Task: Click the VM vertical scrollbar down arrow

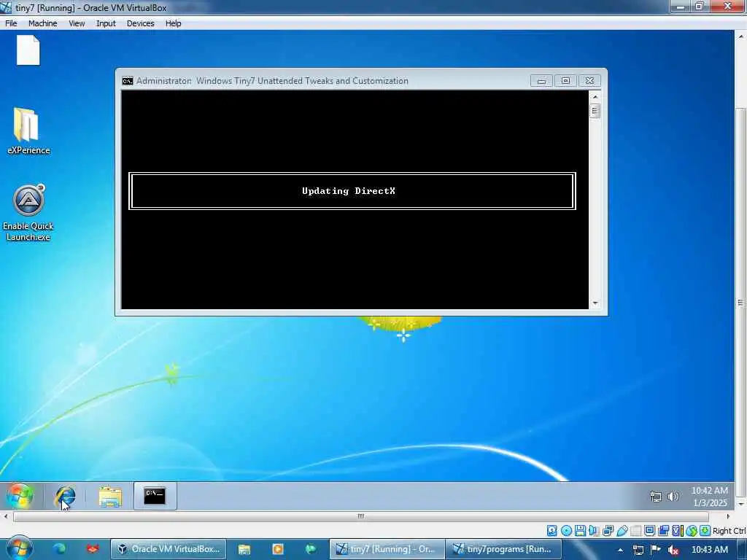Action: (741, 503)
